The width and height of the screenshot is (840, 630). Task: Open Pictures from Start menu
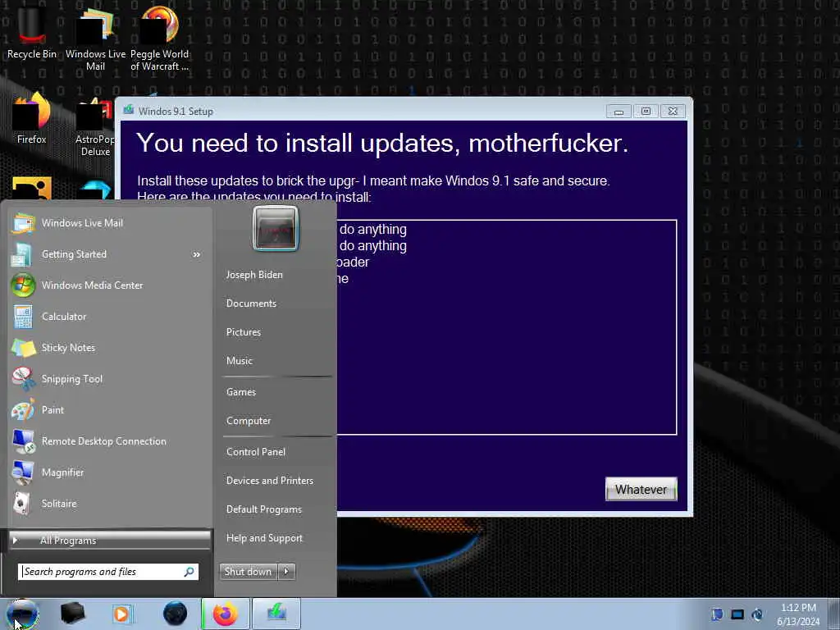[x=243, y=332]
